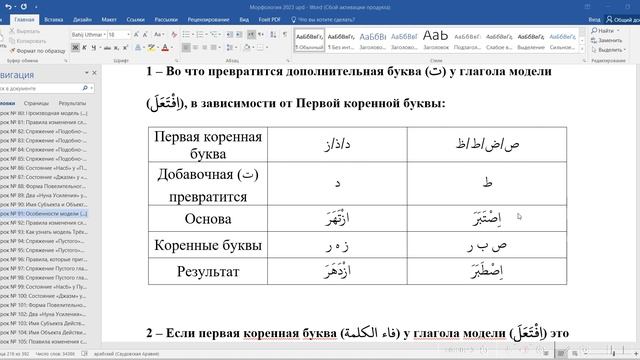
Task: Toggle underline formatting (Ч)
Action: pyautogui.click(x=94, y=48)
